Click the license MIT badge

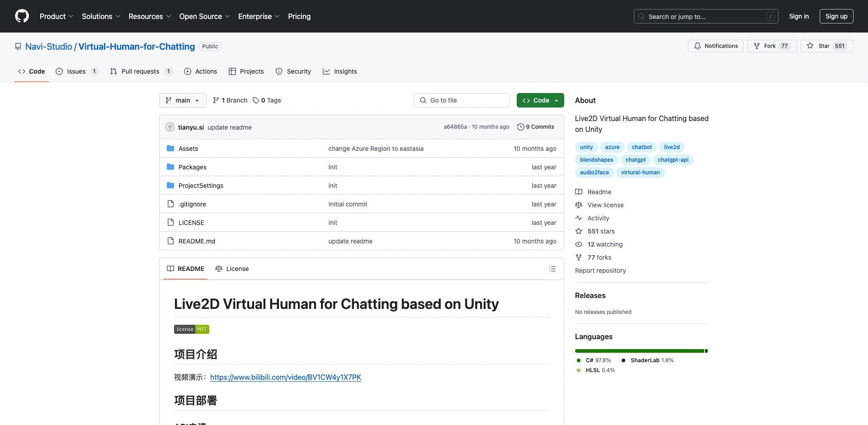(x=192, y=329)
